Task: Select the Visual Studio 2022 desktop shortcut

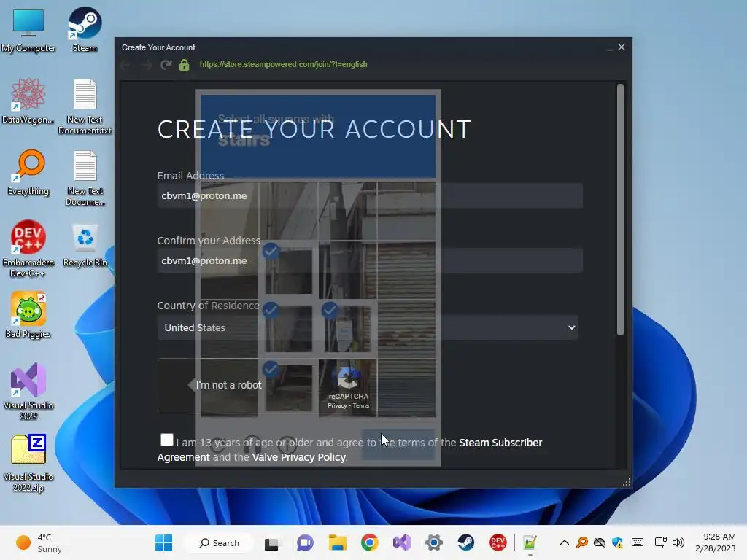Action: pyautogui.click(x=28, y=392)
